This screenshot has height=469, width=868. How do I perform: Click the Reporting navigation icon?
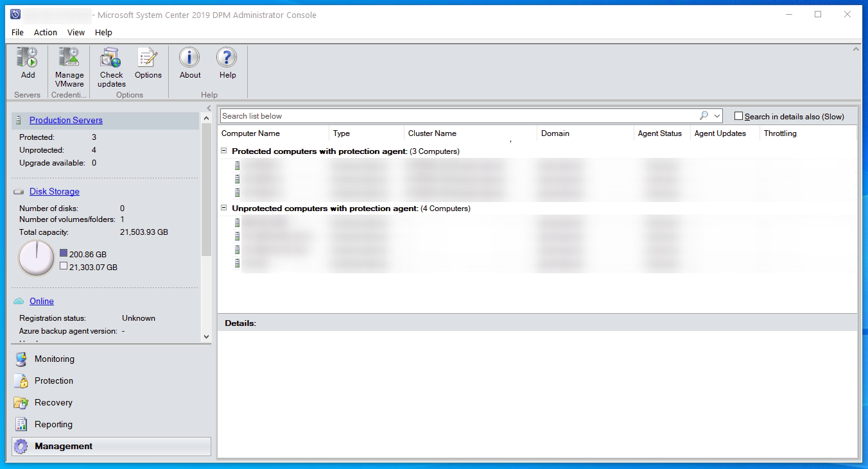[21, 425]
